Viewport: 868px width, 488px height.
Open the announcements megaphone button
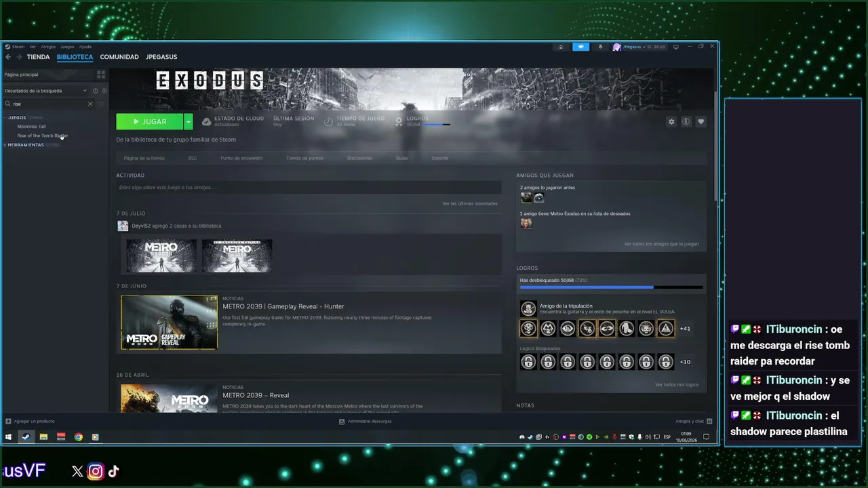580,47
